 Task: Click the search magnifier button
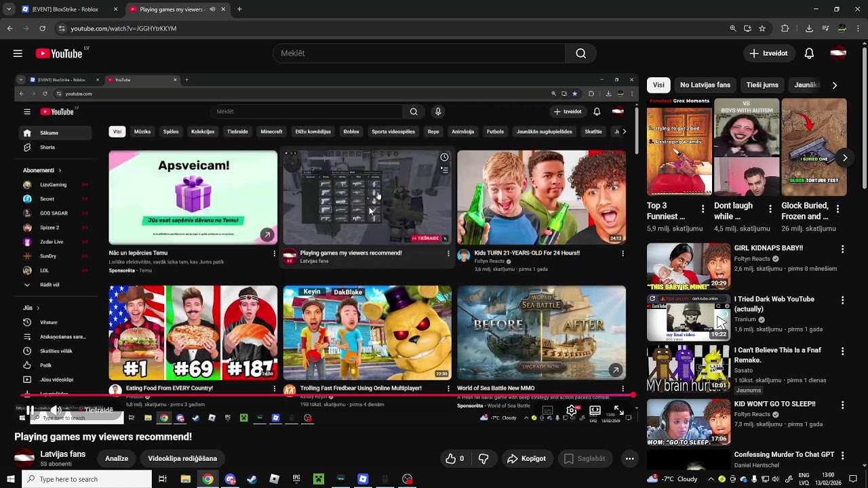pyautogui.click(x=580, y=54)
